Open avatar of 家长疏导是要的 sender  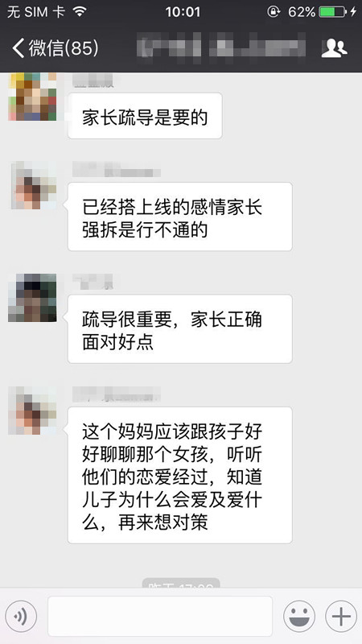tap(32, 97)
